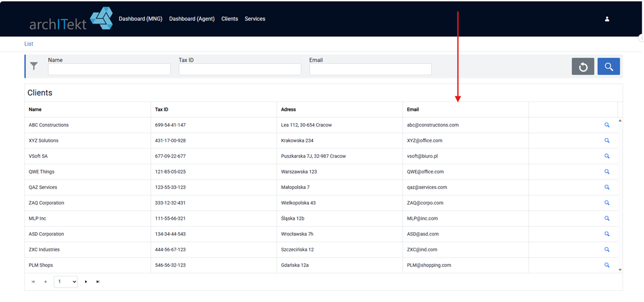Go to previous page of clients
Screen dimensions: 644x302
click(x=45, y=282)
